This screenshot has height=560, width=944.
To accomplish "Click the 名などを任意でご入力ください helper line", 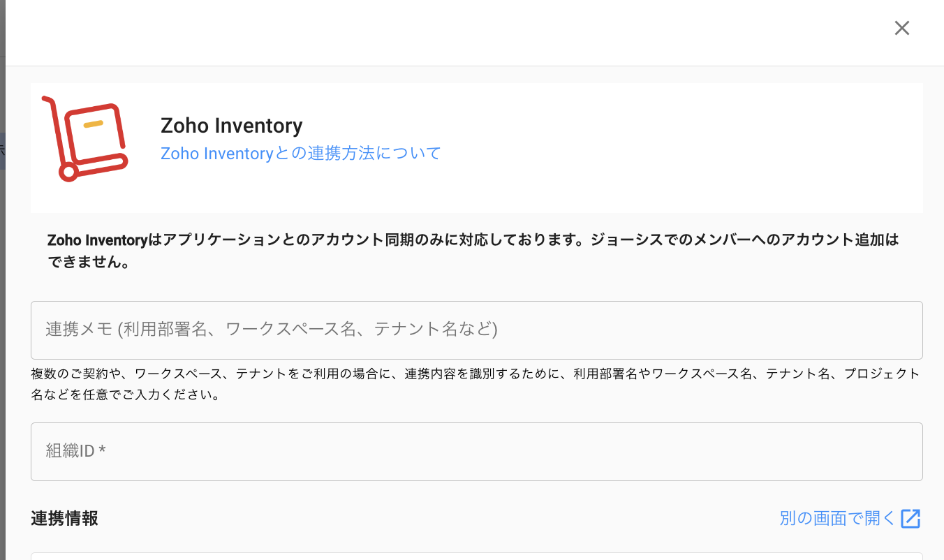I will pos(126,395).
